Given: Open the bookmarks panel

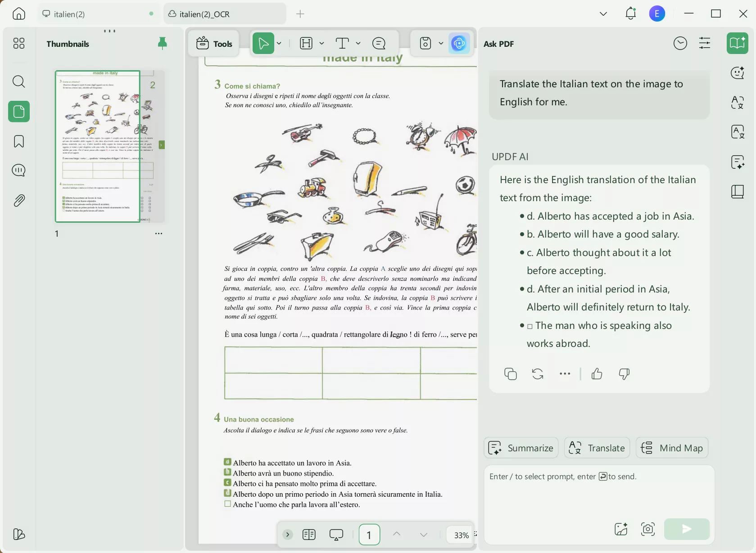Looking at the screenshot, I should coord(18,141).
